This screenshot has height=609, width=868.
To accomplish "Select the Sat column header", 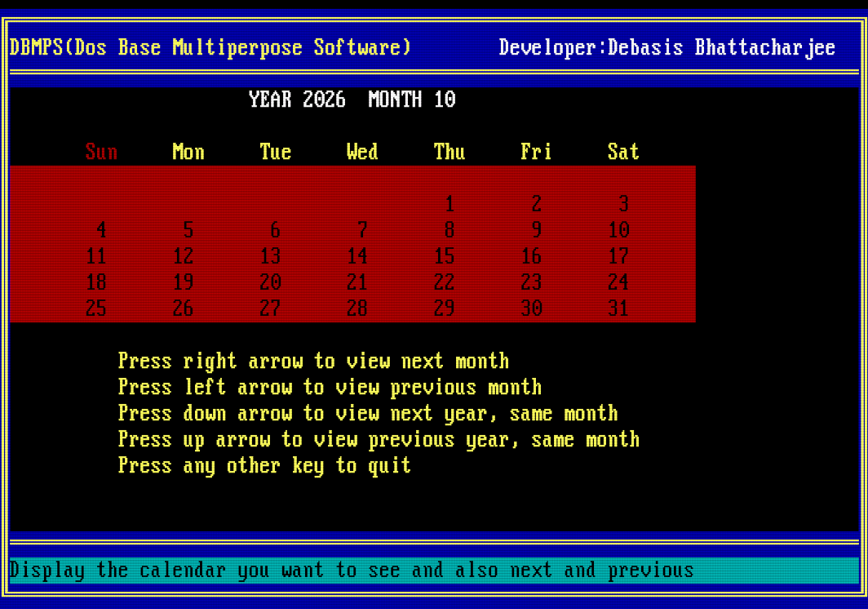I will click(x=622, y=152).
